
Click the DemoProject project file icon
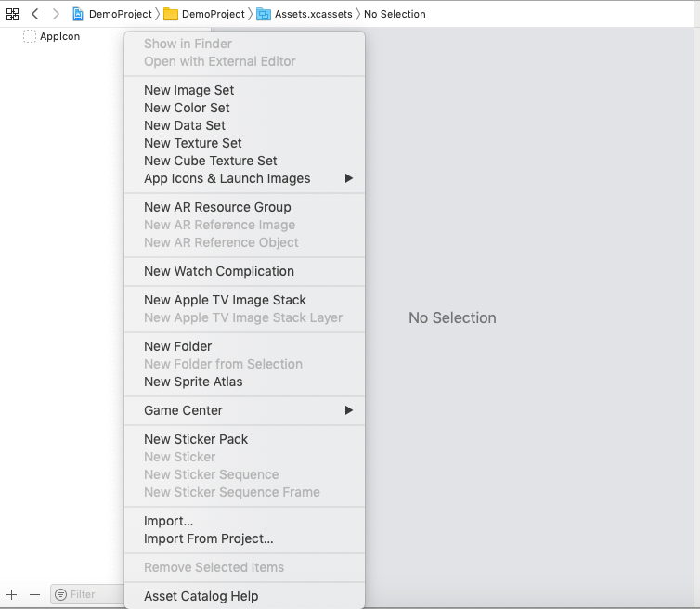pyautogui.click(x=78, y=14)
